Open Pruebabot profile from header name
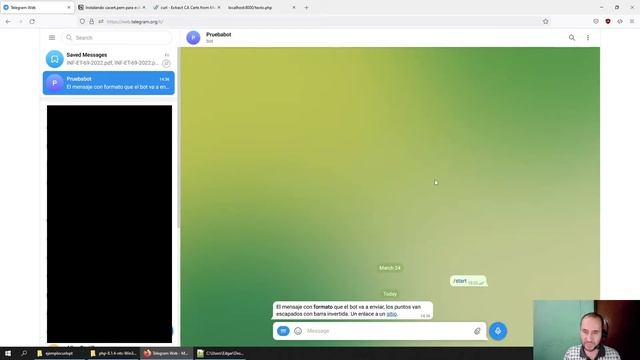640x360 pixels. point(218,35)
